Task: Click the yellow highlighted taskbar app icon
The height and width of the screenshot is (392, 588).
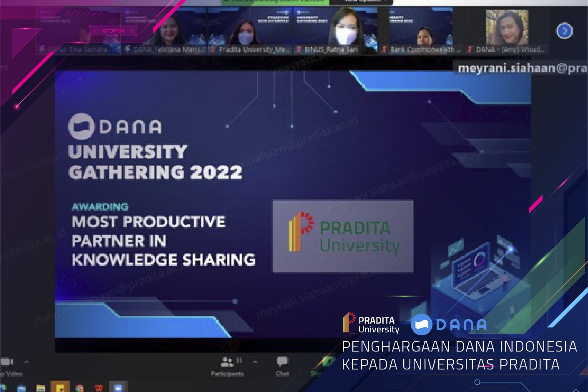Action: (x=60, y=387)
